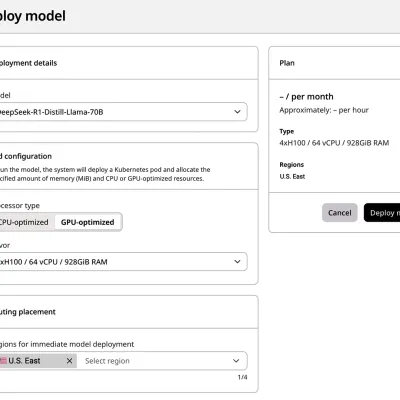Click the 'Type' label in the Plan panel
Image resolution: width=400 pixels, height=400 pixels.
tap(287, 131)
